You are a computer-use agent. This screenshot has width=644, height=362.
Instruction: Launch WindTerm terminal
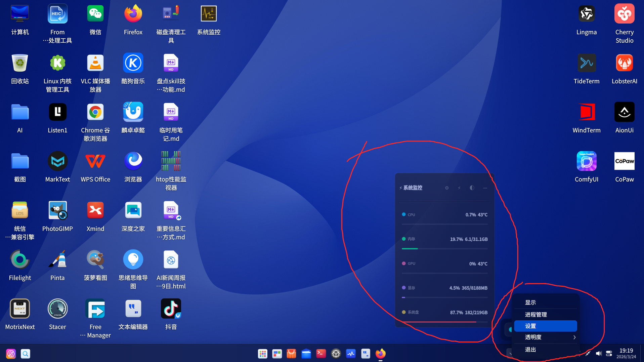586,112
